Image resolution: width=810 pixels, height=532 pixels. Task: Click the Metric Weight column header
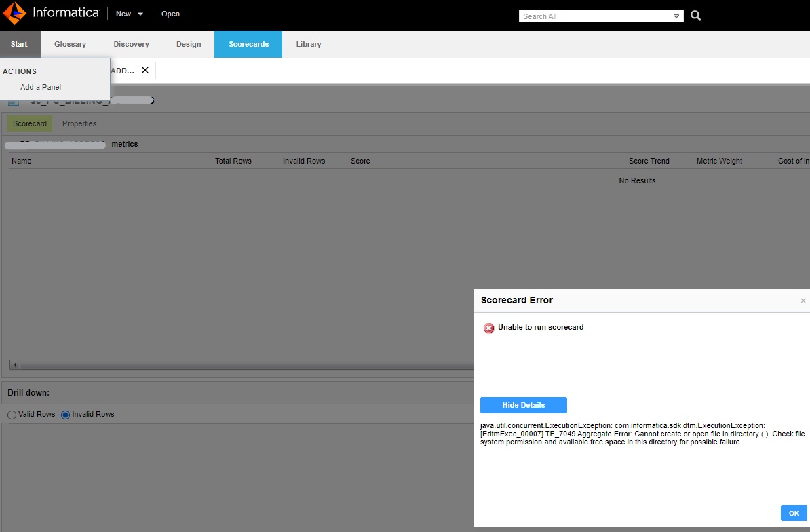719,161
